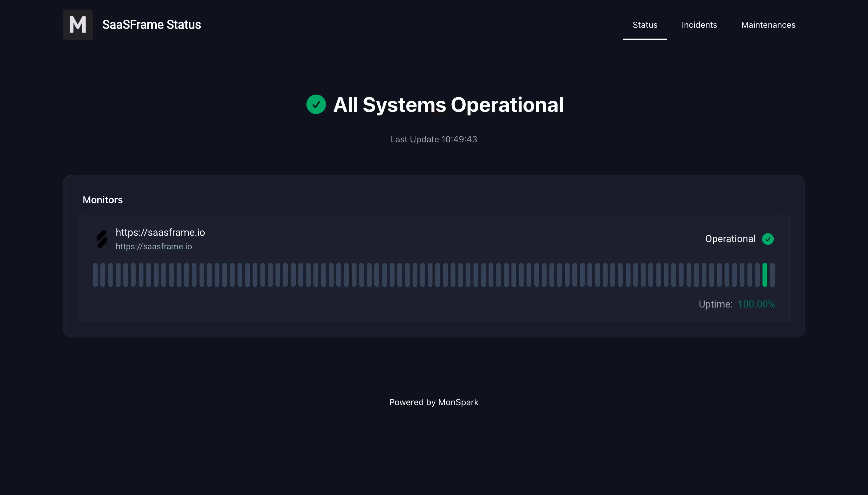Click the Powered by MonSpark link
The image size is (868, 495).
pyautogui.click(x=434, y=402)
